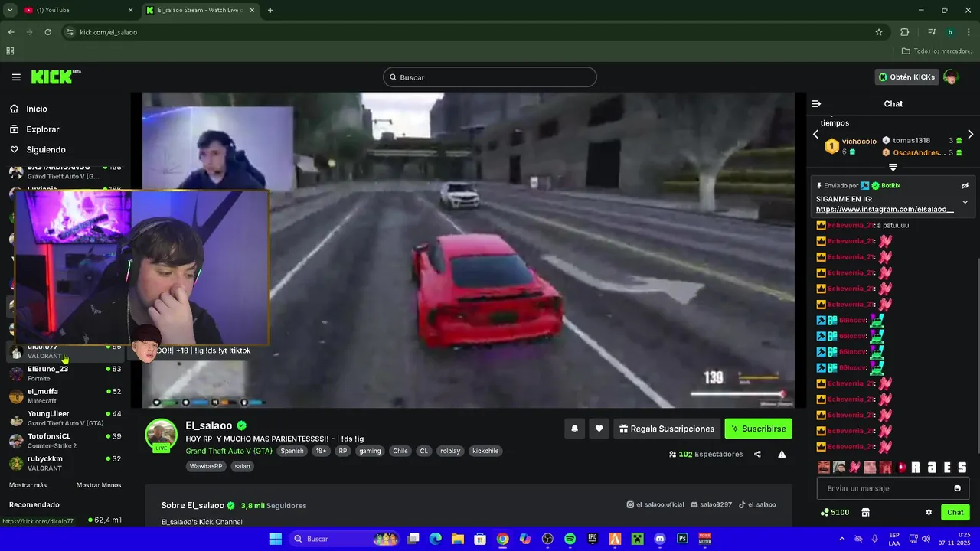
Task: Collapse the chat panel with arrow icon
Action: 816,103
